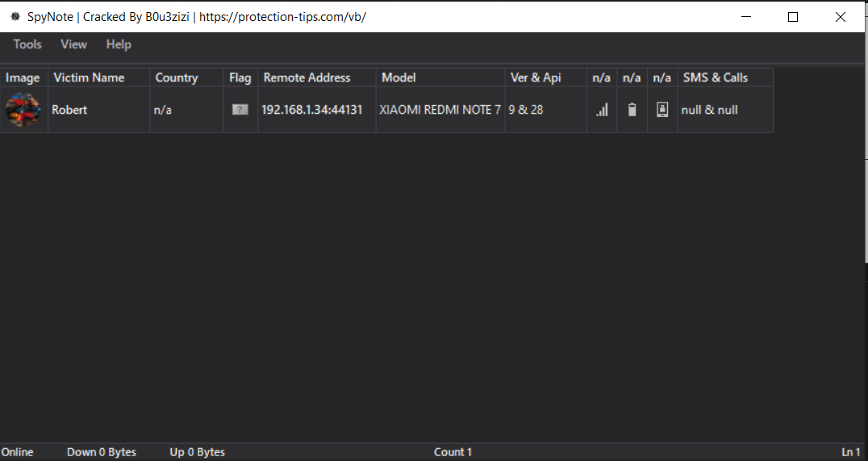868x461 pixels.
Task: Click the battery level icon
Action: 632,110
